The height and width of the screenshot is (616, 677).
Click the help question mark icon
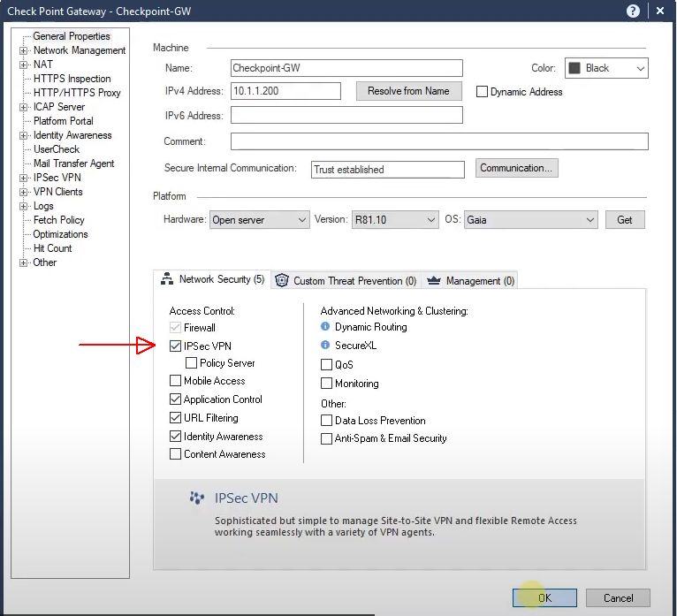pyautogui.click(x=633, y=11)
